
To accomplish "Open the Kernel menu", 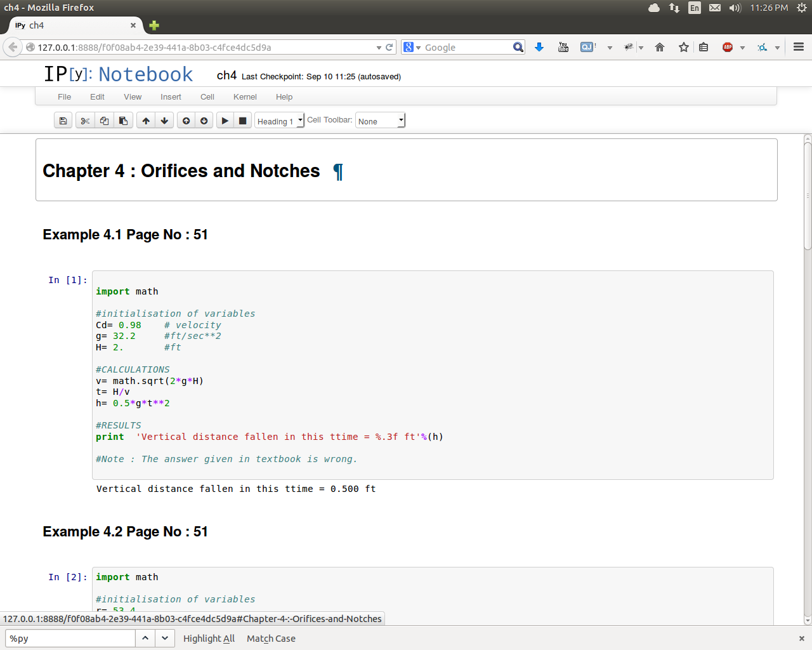I will 245,97.
